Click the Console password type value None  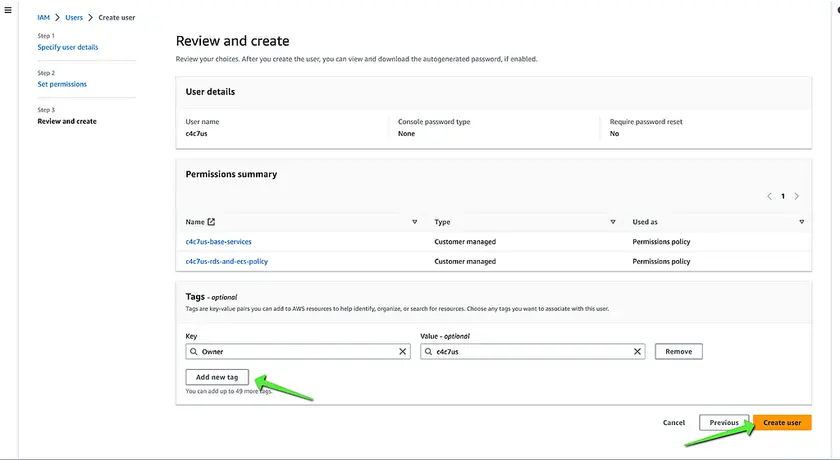(x=406, y=133)
